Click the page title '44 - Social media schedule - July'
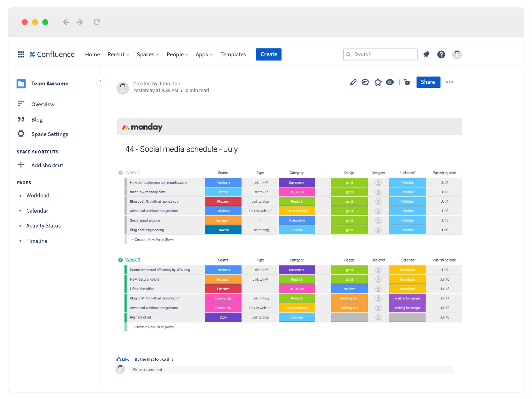This screenshot has height=399, width=532. pos(181,149)
